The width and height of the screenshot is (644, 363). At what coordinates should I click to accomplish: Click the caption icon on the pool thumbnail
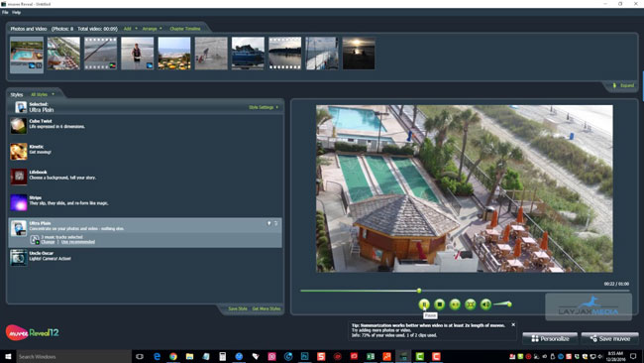[39, 65]
